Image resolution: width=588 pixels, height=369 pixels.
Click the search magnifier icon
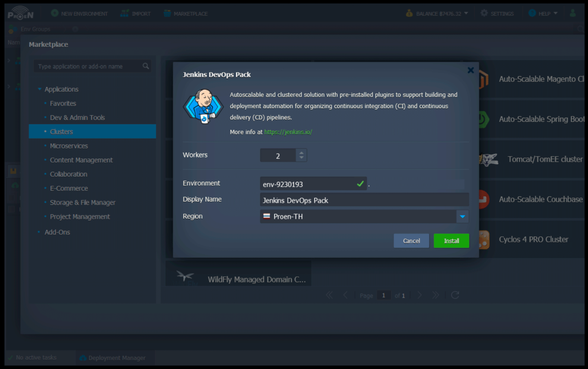[146, 66]
